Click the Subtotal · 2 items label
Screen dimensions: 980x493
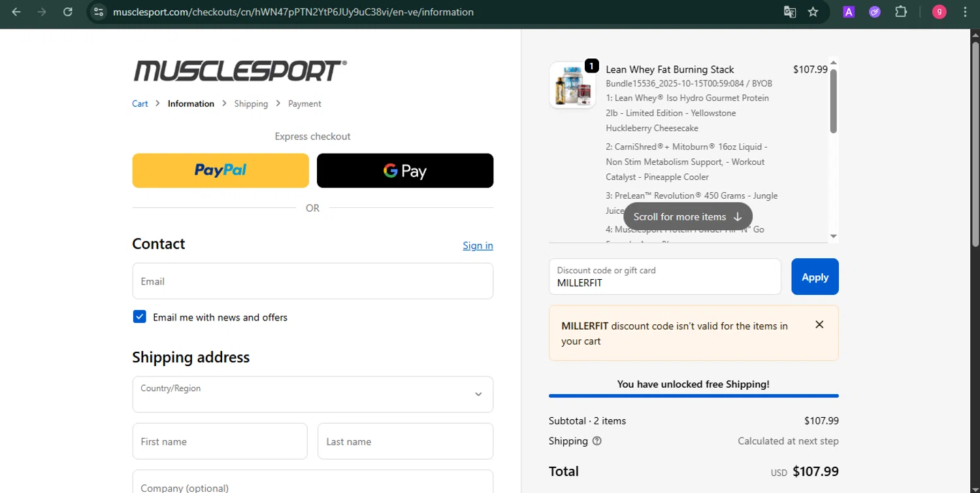coord(587,420)
